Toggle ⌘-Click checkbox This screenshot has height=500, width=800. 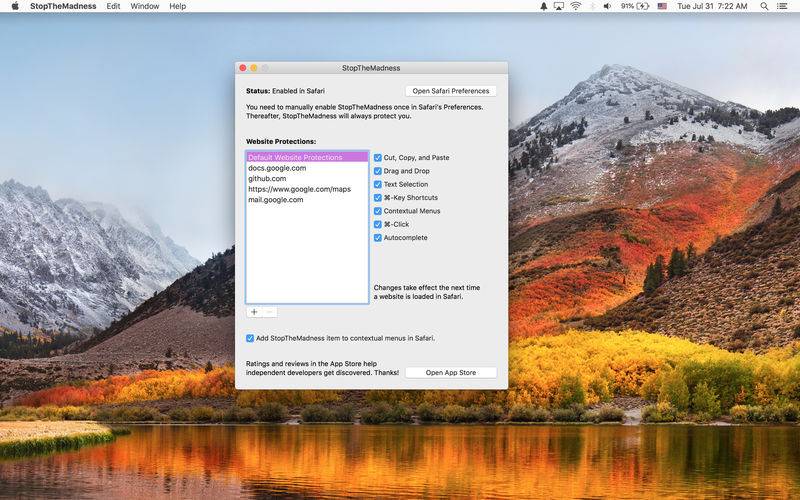[x=378, y=224]
